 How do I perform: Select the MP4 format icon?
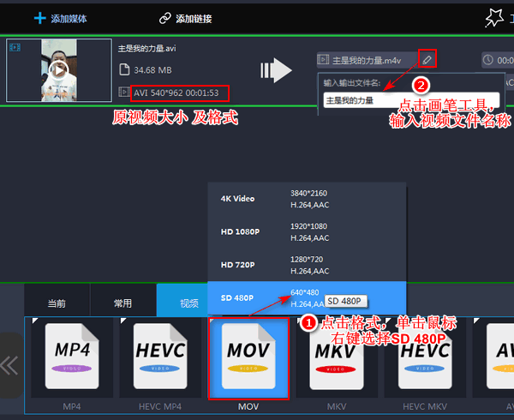[72, 357]
